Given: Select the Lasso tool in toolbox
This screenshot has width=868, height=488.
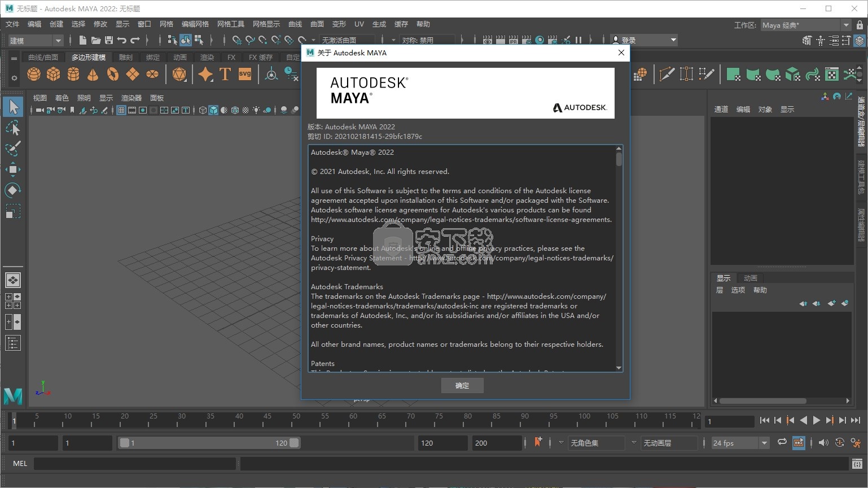Looking at the screenshot, I should [x=13, y=128].
